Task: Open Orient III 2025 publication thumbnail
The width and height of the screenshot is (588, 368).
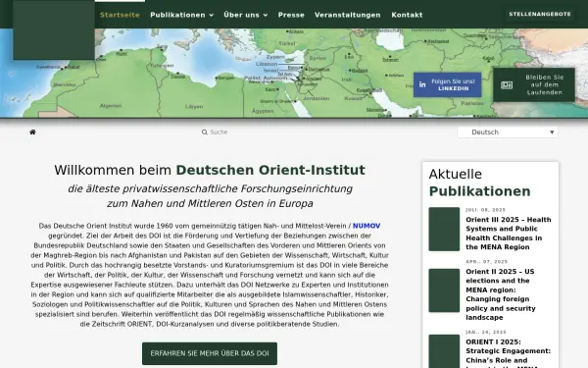Action: pos(444,229)
